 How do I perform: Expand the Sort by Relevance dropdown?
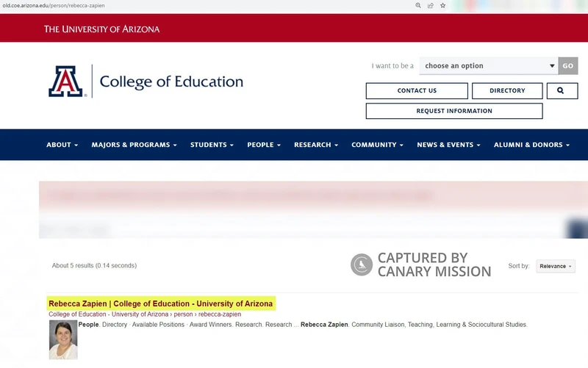click(x=555, y=266)
